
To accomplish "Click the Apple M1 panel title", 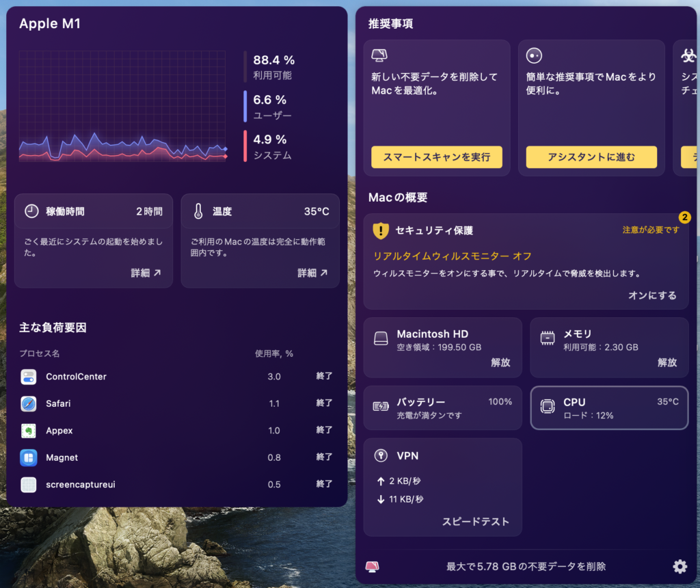I will (50, 24).
